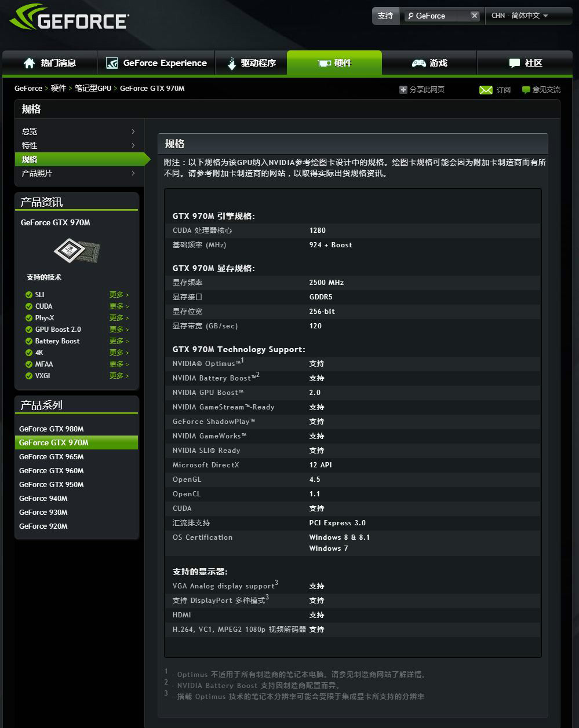Click the Microsoft DirectX row label
579x728 pixels.
(x=206, y=465)
